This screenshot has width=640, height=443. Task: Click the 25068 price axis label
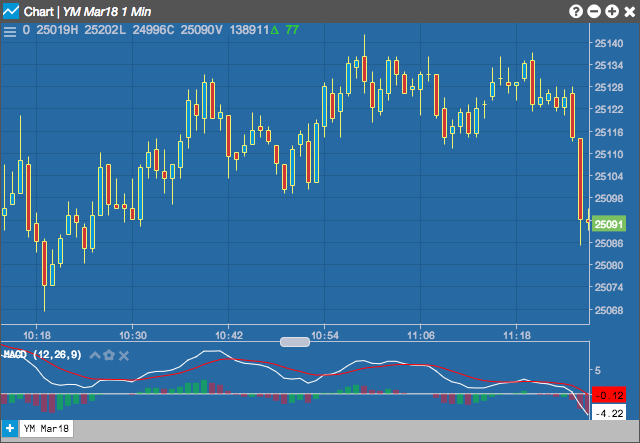point(609,310)
